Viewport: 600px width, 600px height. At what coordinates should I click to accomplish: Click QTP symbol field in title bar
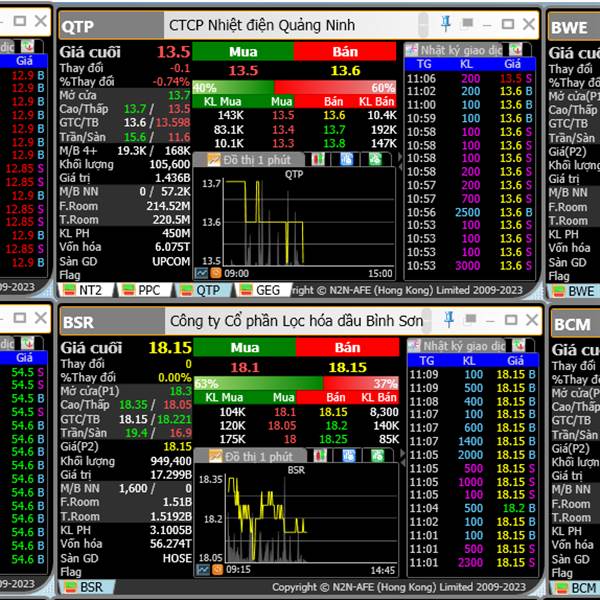click(x=111, y=25)
